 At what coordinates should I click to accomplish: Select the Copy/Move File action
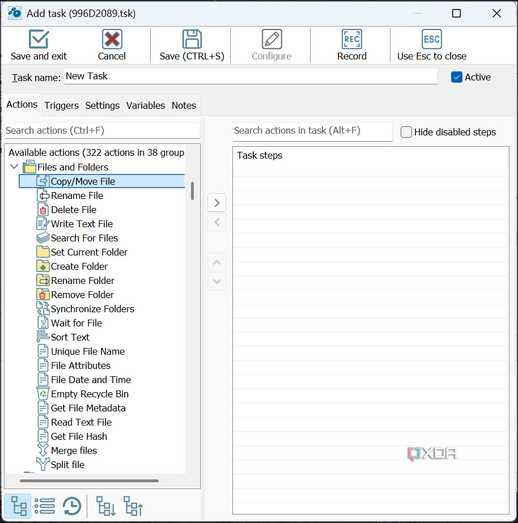(102, 181)
